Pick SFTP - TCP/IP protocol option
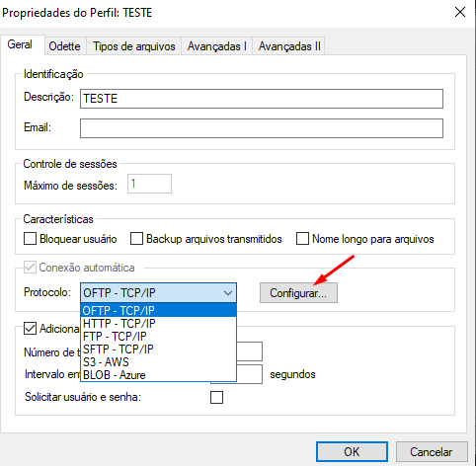This screenshot has height=466, width=476. coord(158,349)
